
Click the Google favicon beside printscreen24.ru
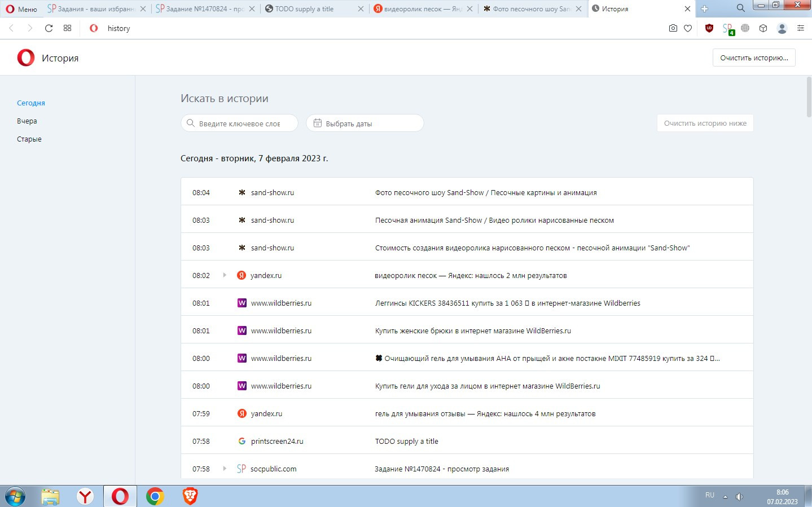coord(242,441)
